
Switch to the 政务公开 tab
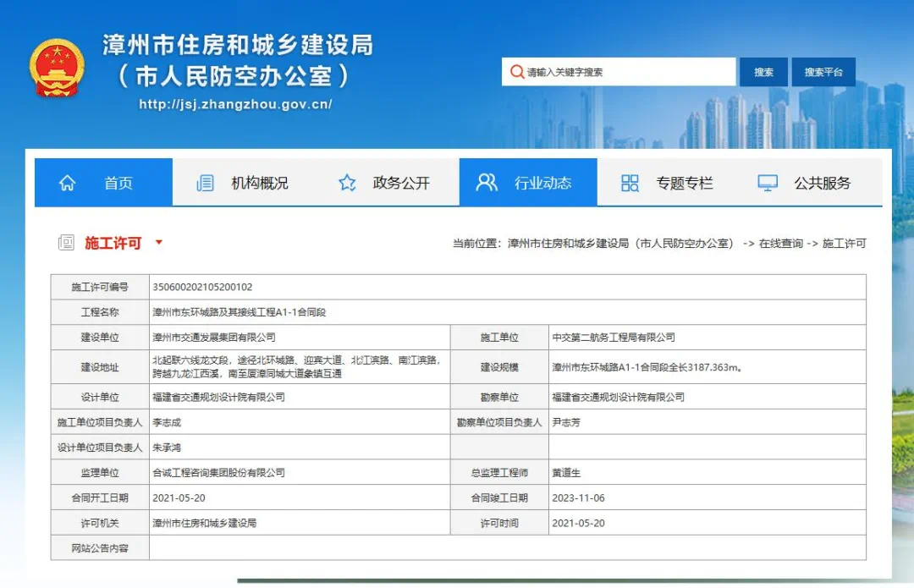pyautogui.click(x=401, y=183)
